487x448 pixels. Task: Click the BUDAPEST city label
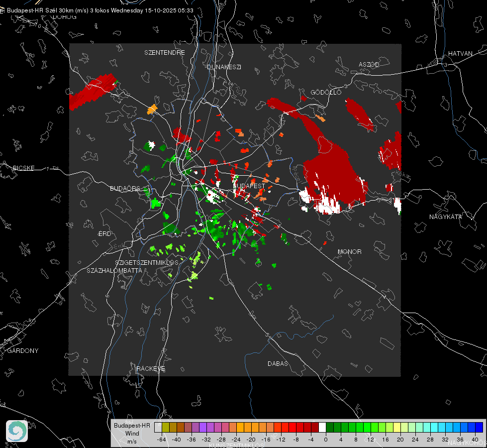click(x=249, y=186)
